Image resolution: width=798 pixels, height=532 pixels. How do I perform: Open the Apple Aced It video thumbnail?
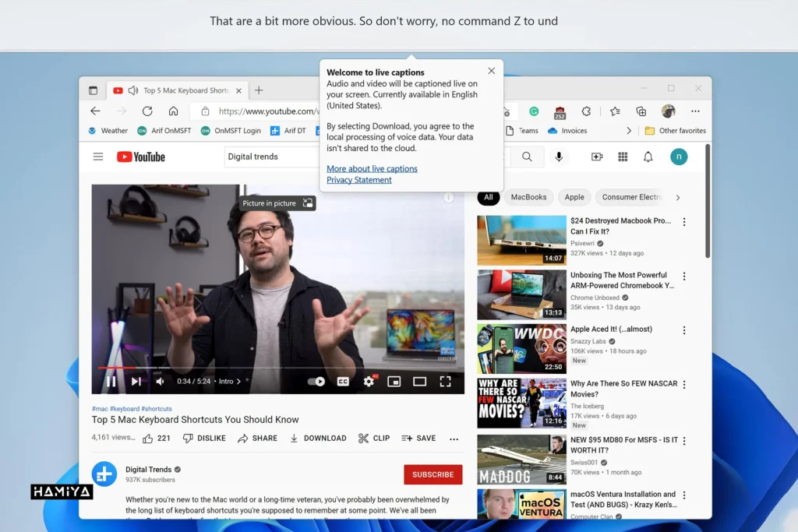click(x=521, y=349)
